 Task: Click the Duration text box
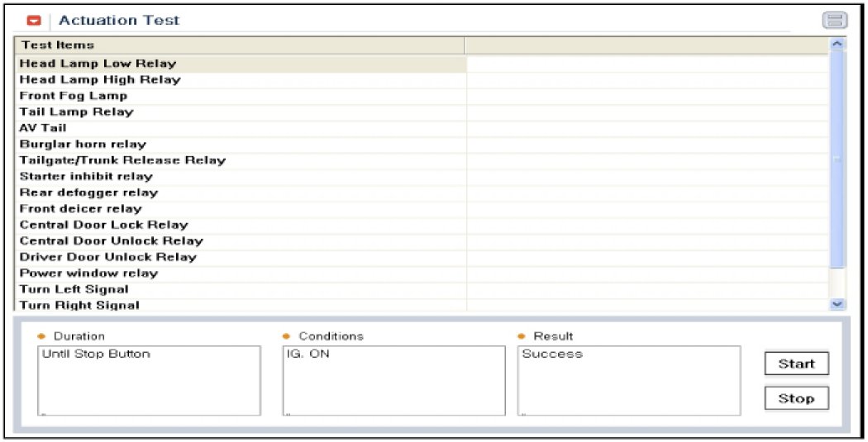[149, 380]
